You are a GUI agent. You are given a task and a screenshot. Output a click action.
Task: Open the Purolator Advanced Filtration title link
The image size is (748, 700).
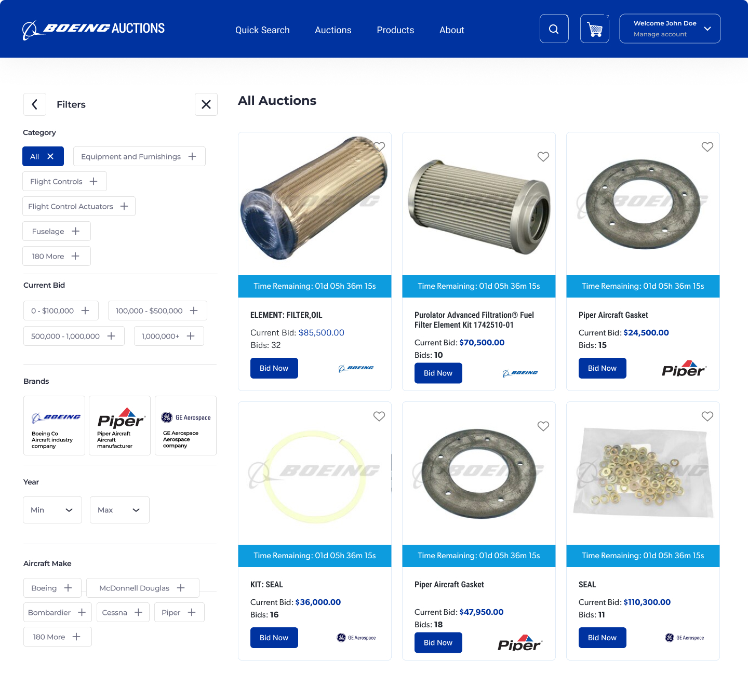(474, 320)
